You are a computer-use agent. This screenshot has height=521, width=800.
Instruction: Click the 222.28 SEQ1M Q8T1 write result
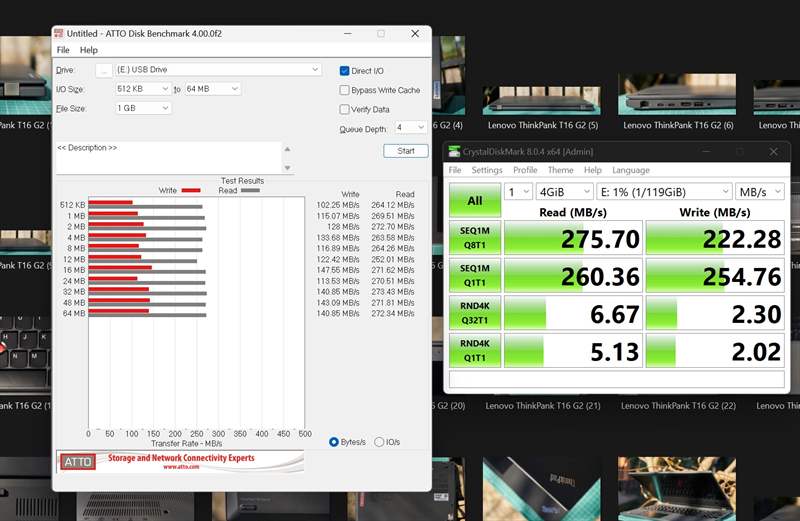715,238
